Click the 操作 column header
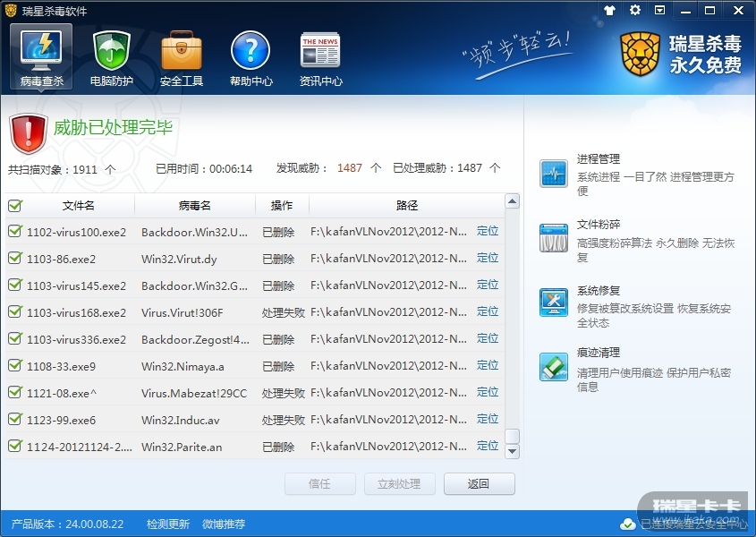 [x=282, y=206]
